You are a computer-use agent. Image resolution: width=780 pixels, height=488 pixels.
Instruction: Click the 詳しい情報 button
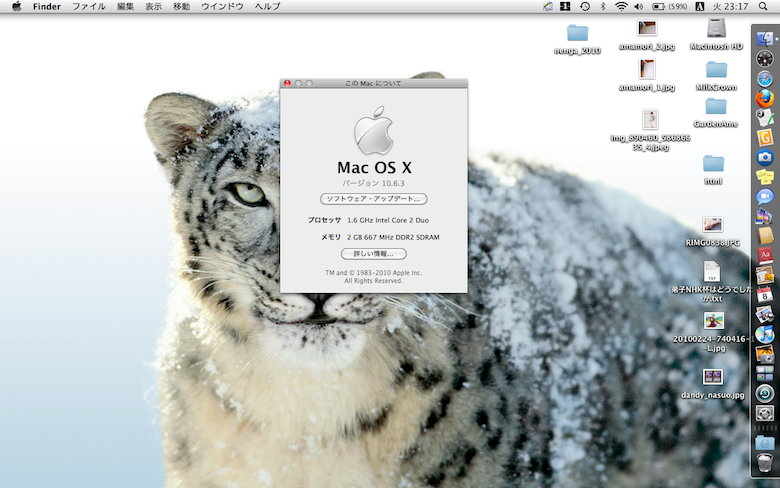click(373, 254)
